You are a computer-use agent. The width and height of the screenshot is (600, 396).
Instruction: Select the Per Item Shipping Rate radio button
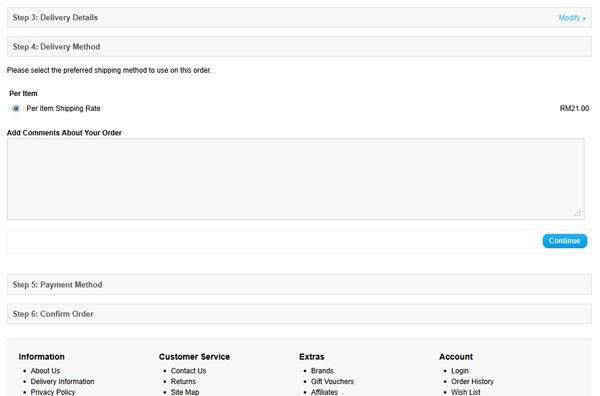point(16,109)
